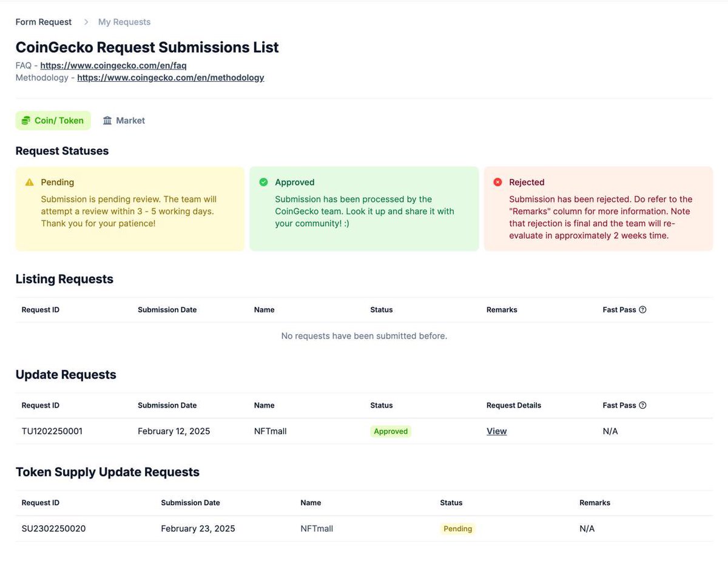
Task: Click the Pending status card title
Action: tap(58, 182)
